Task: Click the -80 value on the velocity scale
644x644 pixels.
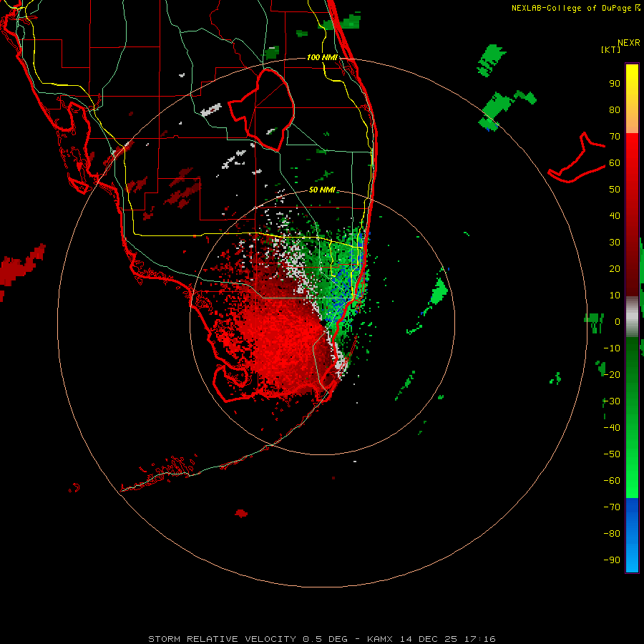Action: [612, 534]
